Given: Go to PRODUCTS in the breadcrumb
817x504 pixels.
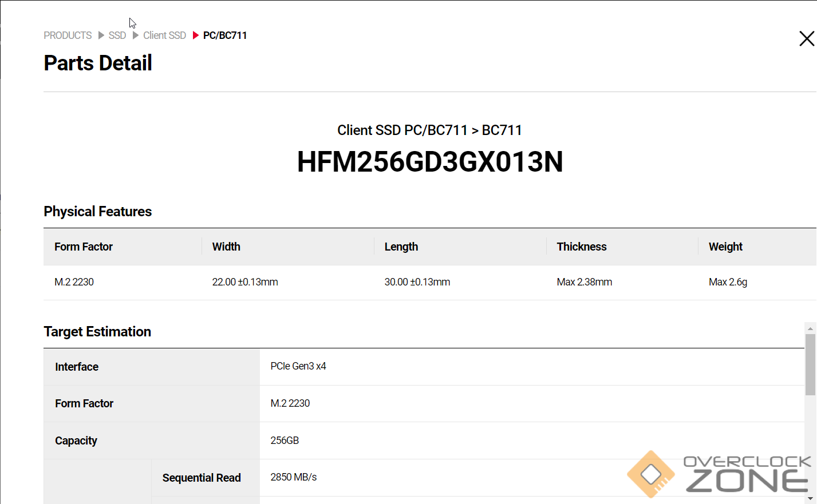Looking at the screenshot, I should tap(68, 35).
